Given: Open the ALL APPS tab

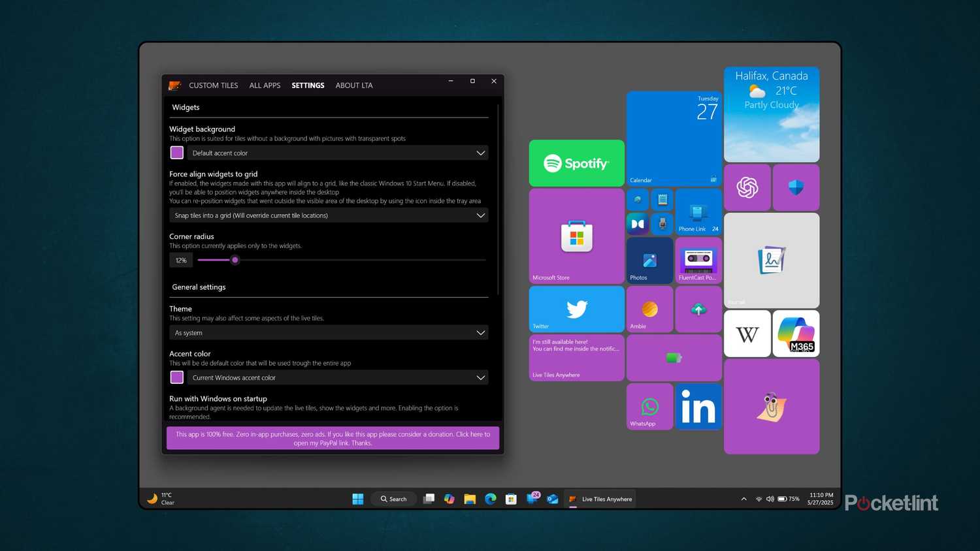Looking at the screenshot, I should click(265, 85).
